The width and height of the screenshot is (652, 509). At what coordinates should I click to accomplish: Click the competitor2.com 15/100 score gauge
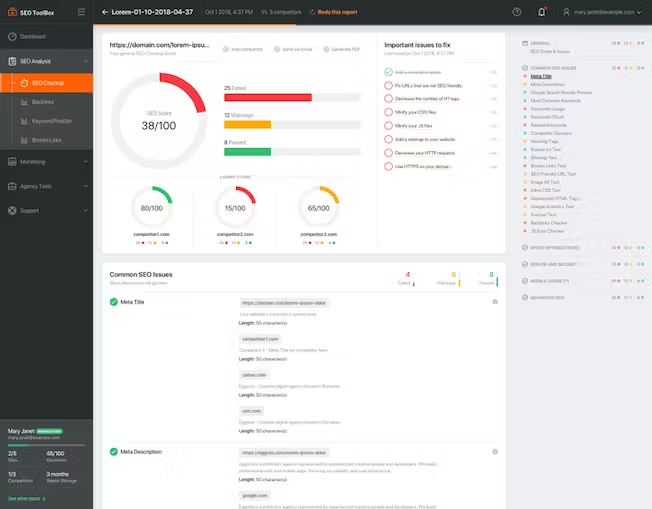(x=235, y=208)
